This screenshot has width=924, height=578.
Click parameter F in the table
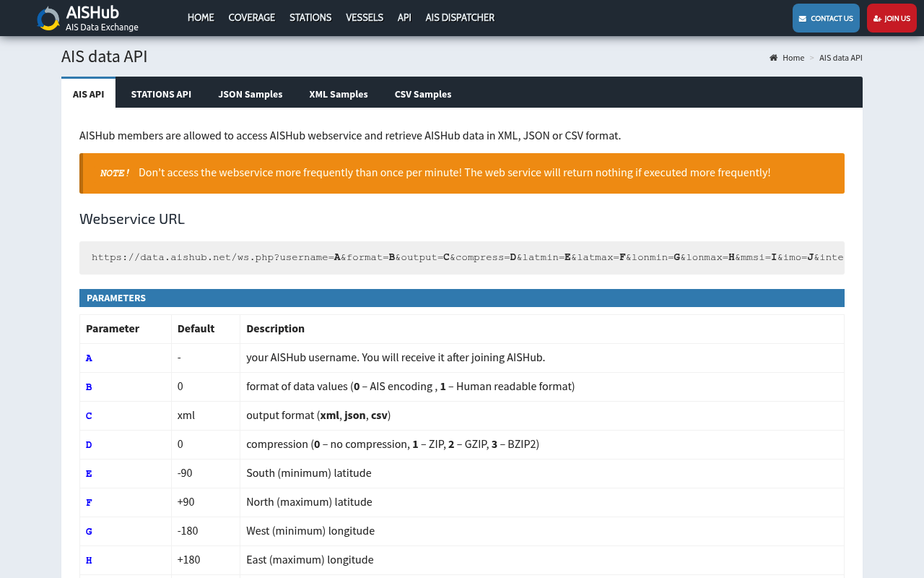pos(89,503)
